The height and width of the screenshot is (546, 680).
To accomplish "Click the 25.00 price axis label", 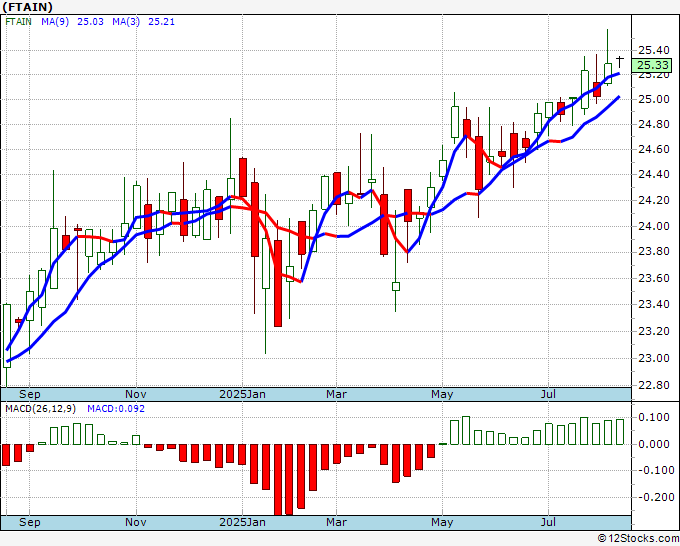I will 654,99.
